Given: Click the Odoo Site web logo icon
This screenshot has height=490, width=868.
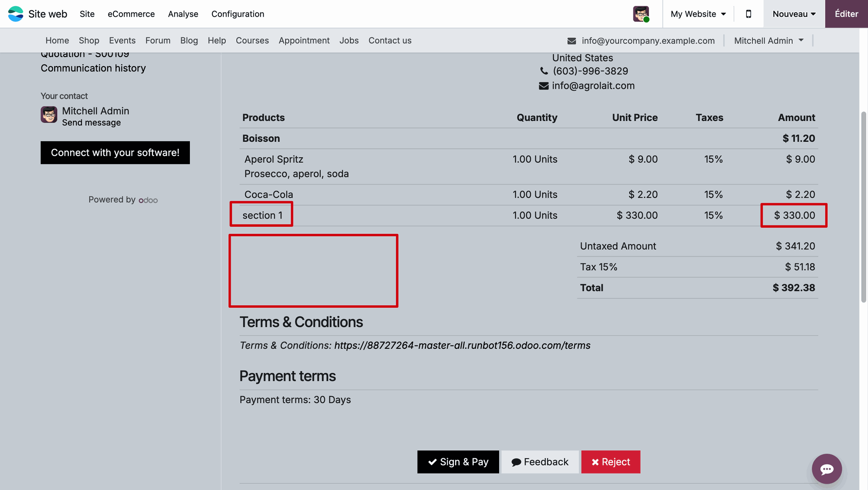Looking at the screenshot, I should pos(15,14).
